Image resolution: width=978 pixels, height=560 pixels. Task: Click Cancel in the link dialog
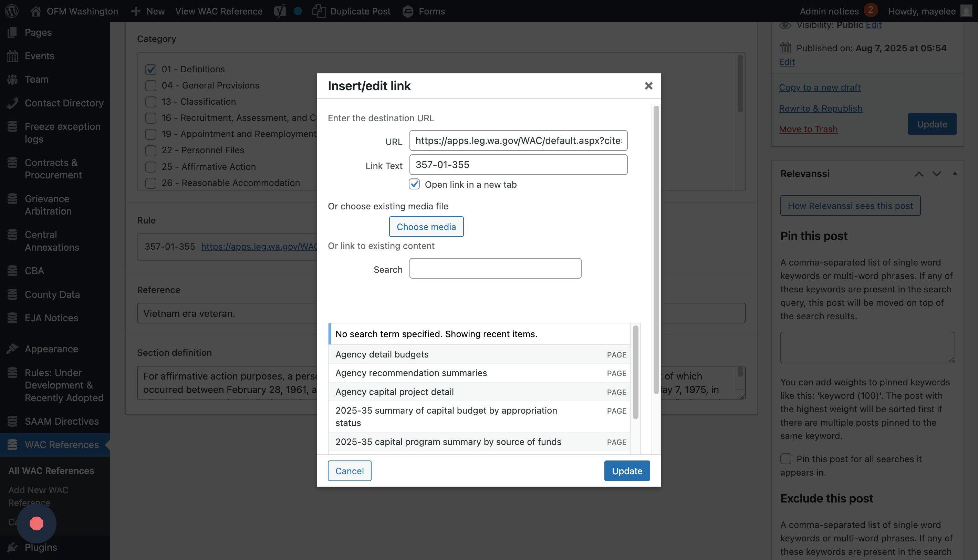349,471
